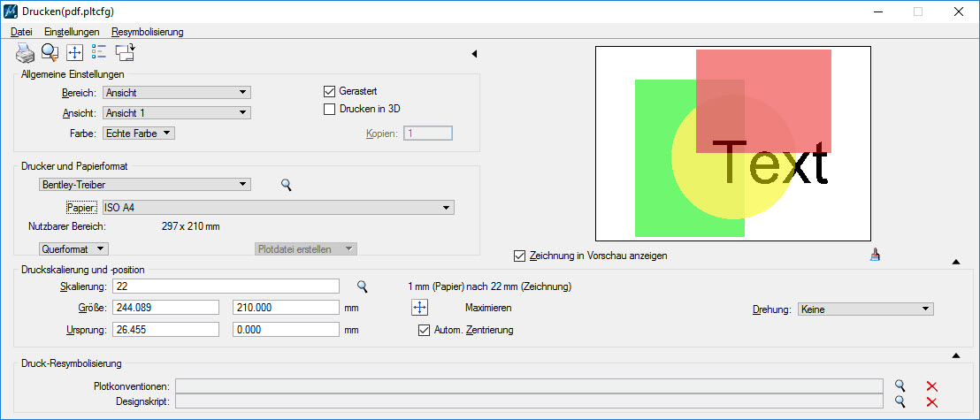Browse for Plotkonventionen file with magnifier
Viewport: 980px width, 420px height.
pyautogui.click(x=900, y=386)
